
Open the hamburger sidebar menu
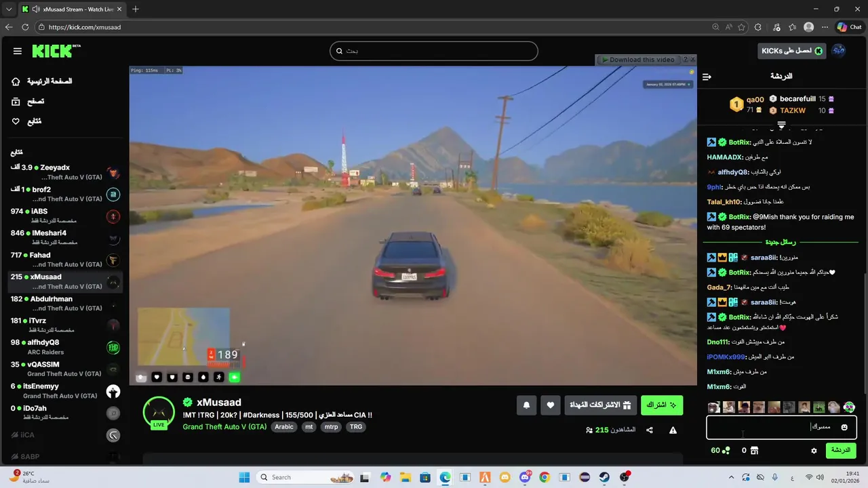18,51
